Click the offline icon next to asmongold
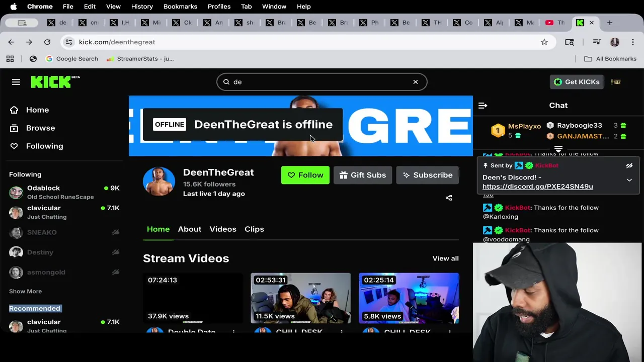 116,273
